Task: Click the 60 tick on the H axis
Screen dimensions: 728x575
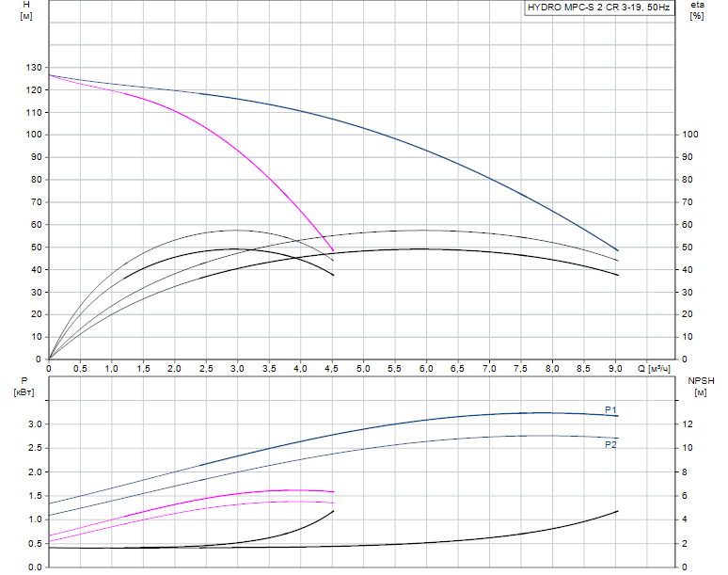Action: coord(36,225)
